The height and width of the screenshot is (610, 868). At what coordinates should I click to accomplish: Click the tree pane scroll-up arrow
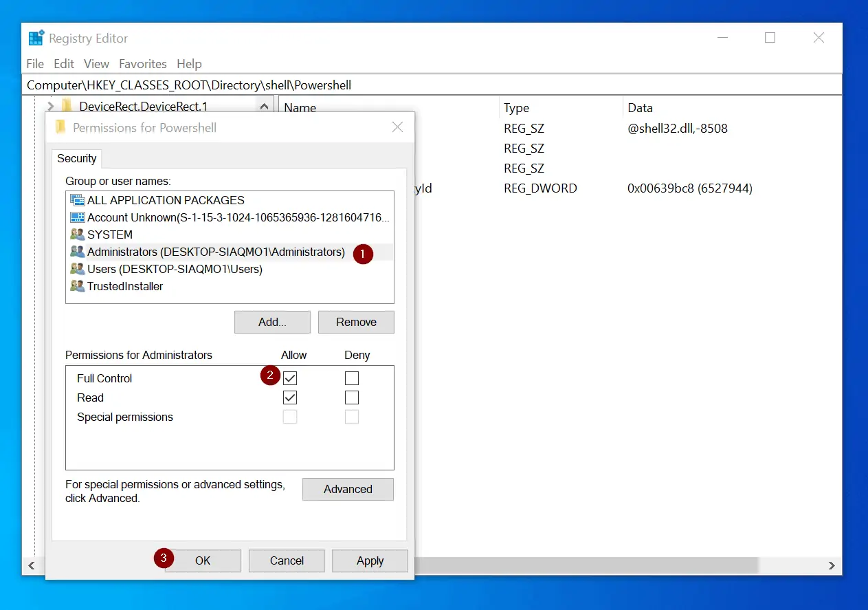coord(263,106)
